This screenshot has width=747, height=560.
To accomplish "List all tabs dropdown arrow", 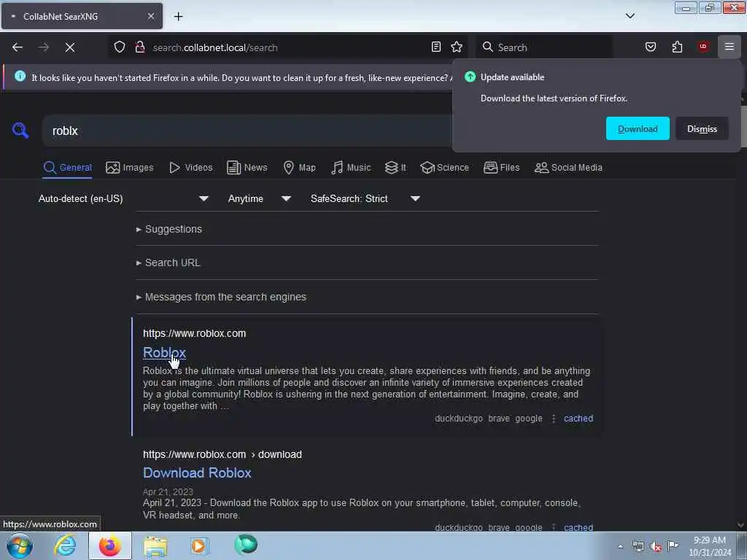I will click(x=630, y=16).
